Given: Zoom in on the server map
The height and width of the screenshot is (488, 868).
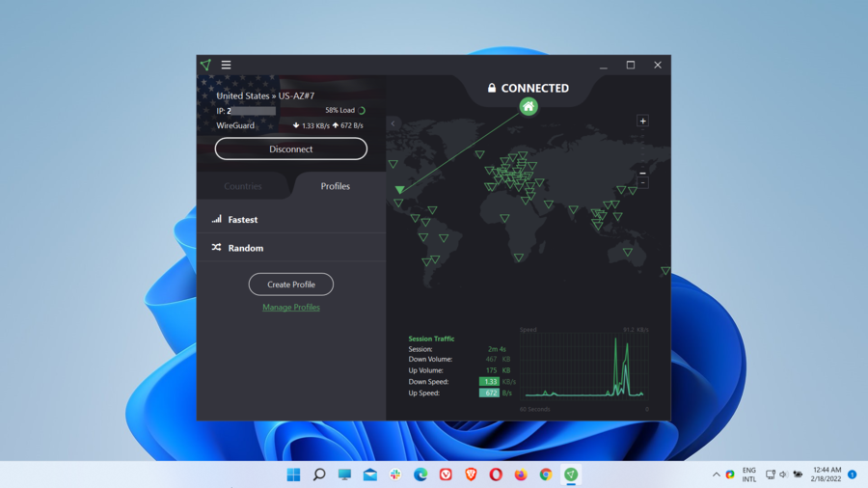Looking at the screenshot, I should [x=643, y=121].
